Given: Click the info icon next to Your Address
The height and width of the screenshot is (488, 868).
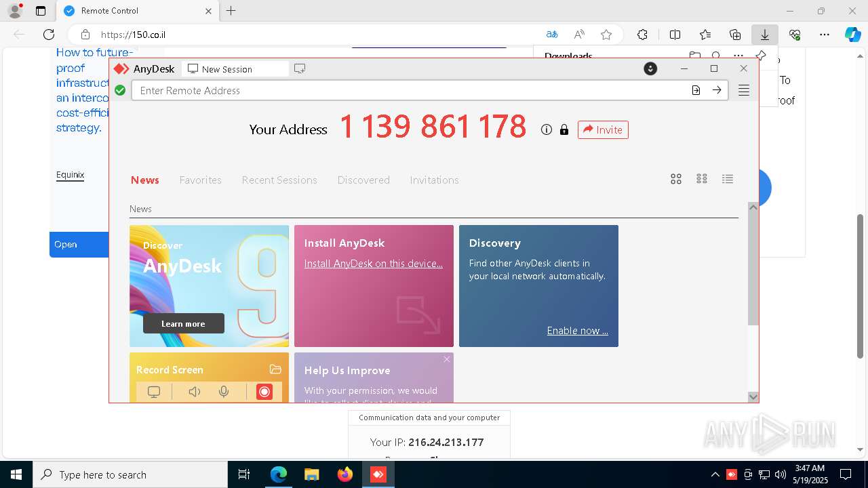Looking at the screenshot, I should (547, 129).
